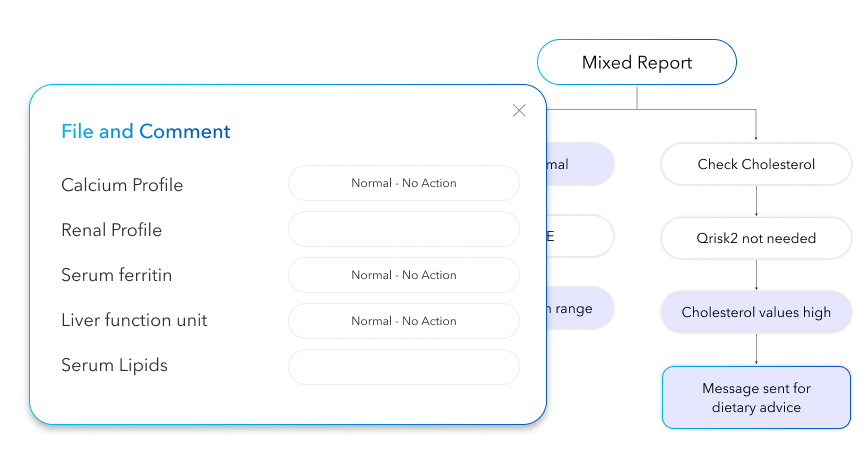Click the Serum Lipids label

coord(114,365)
